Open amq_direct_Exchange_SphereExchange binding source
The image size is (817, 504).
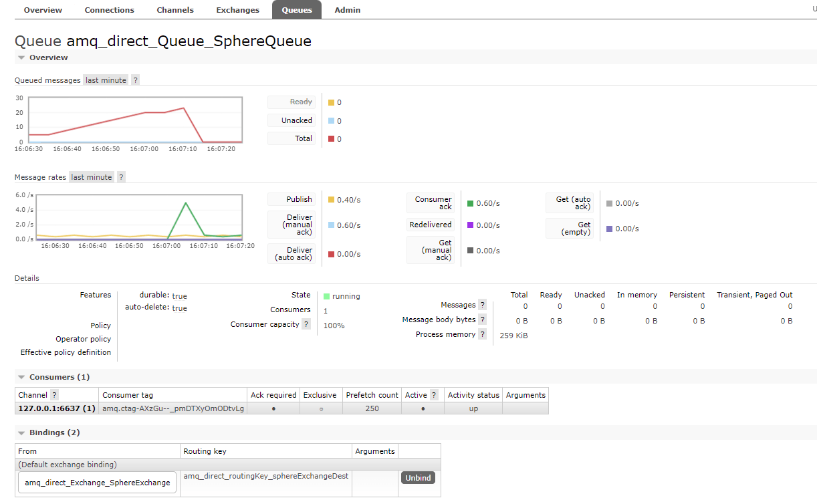pos(96,482)
